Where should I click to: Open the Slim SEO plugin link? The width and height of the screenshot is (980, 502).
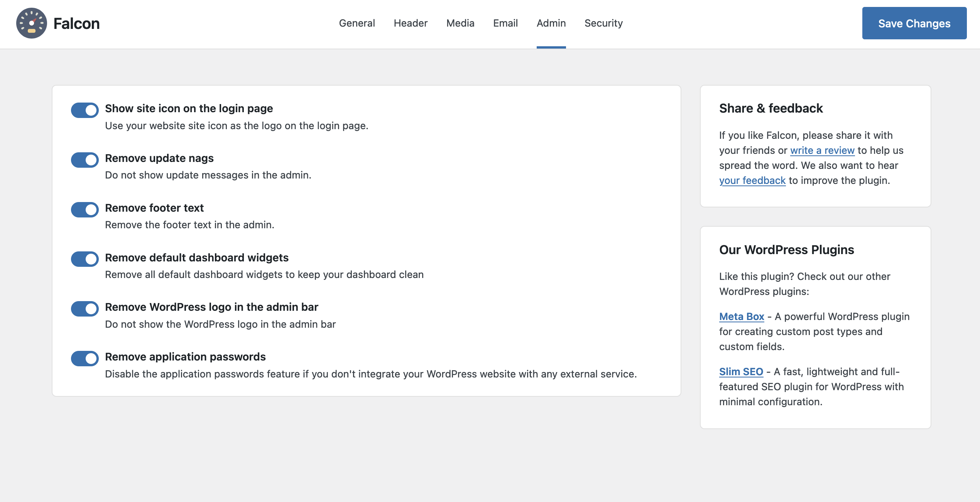point(741,372)
